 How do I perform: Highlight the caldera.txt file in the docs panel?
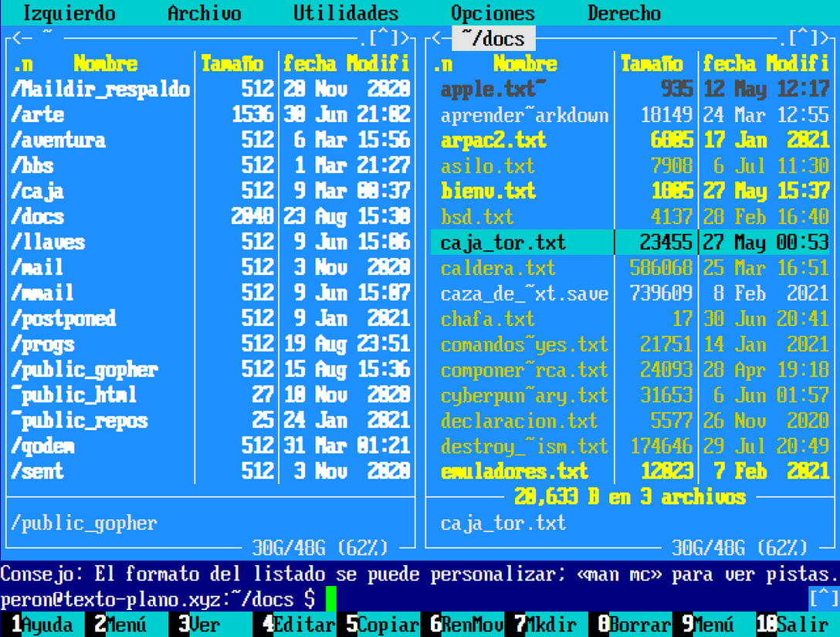(x=498, y=268)
